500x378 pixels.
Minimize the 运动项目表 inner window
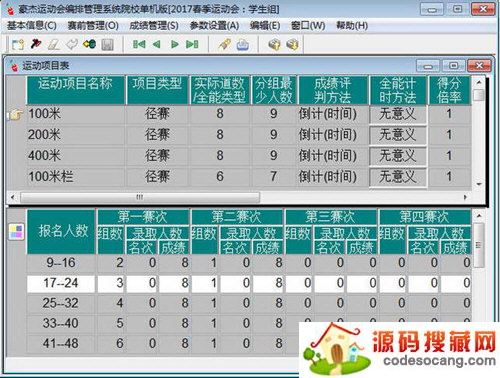428,66
